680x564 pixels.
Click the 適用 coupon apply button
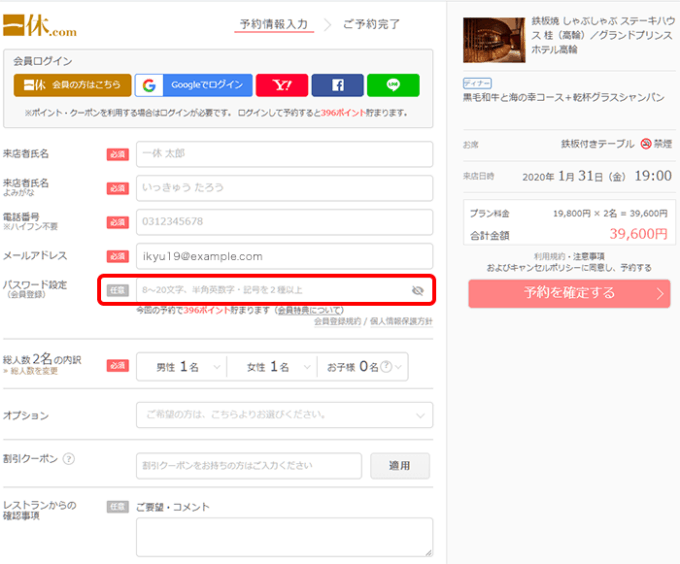(400, 466)
